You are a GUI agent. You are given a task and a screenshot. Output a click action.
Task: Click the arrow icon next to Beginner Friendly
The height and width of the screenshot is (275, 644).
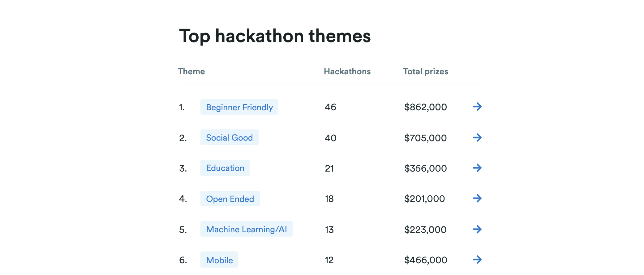[x=478, y=107]
